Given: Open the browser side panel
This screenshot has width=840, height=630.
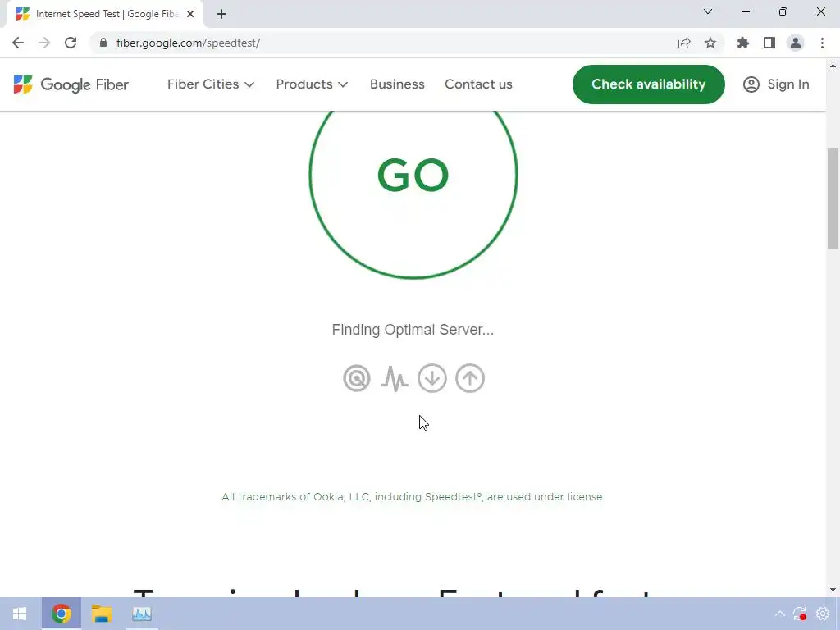Looking at the screenshot, I should pyautogui.click(x=769, y=43).
